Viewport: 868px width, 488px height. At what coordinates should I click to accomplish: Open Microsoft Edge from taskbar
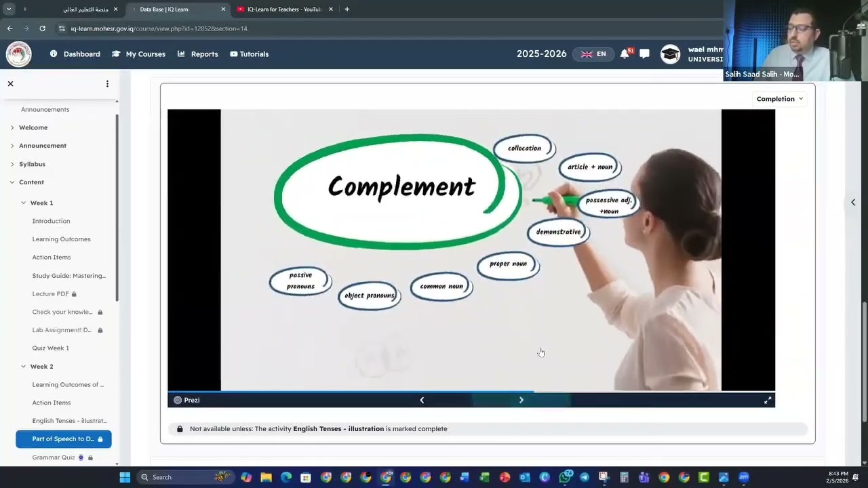[285, 477]
